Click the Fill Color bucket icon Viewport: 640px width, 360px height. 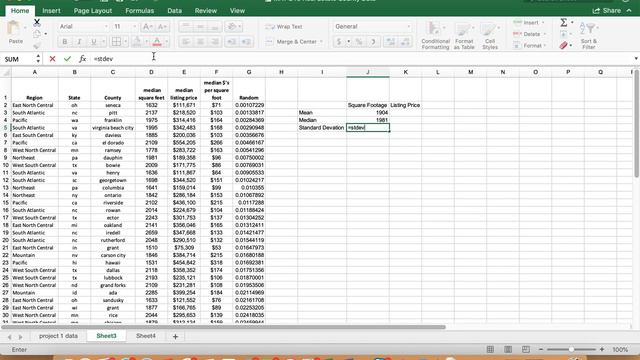137,42
